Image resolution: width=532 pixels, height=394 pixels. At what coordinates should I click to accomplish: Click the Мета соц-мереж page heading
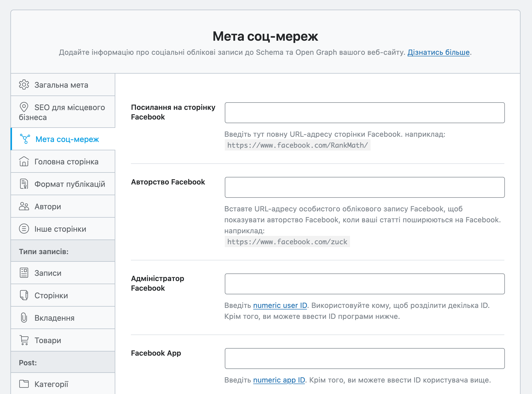(265, 36)
